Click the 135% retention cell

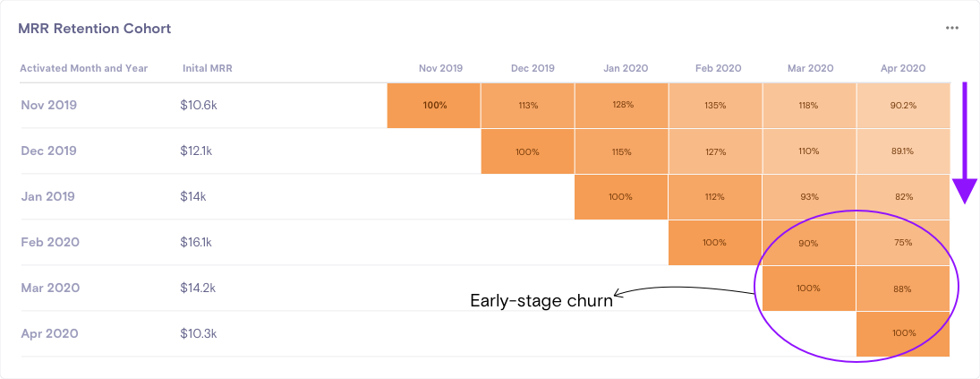715,105
